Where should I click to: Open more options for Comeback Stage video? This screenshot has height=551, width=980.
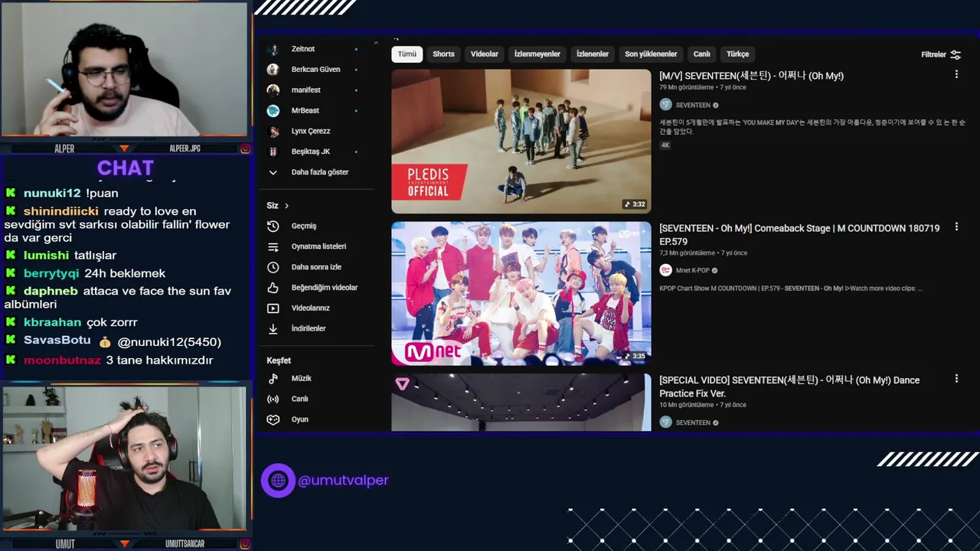[956, 227]
